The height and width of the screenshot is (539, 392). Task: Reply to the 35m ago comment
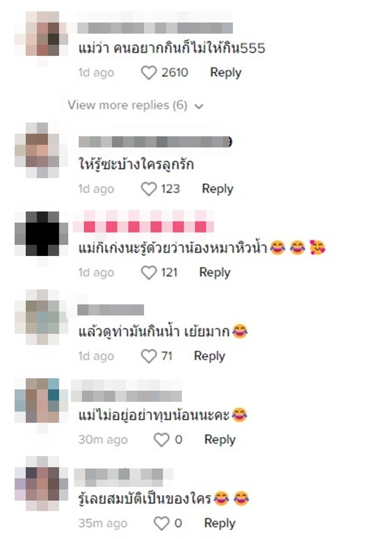click(220, 523)
